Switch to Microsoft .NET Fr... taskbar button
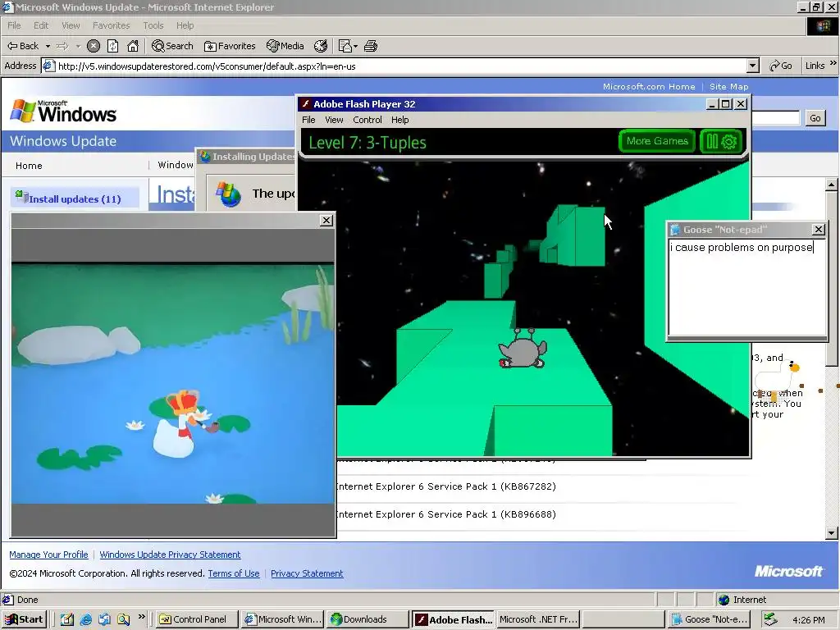The image size is (840, 630). coord(538,619)
